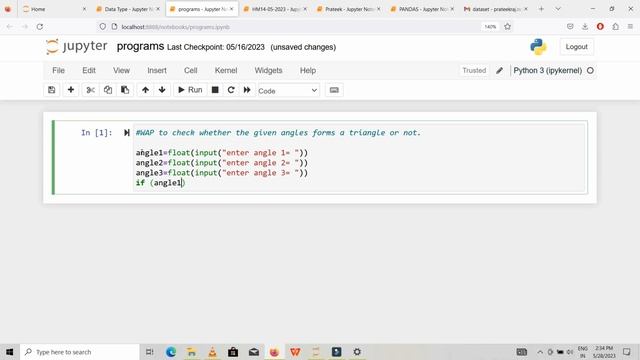640x360 pixels.
Task: Reload the current page
Action: tap(40, 27)
